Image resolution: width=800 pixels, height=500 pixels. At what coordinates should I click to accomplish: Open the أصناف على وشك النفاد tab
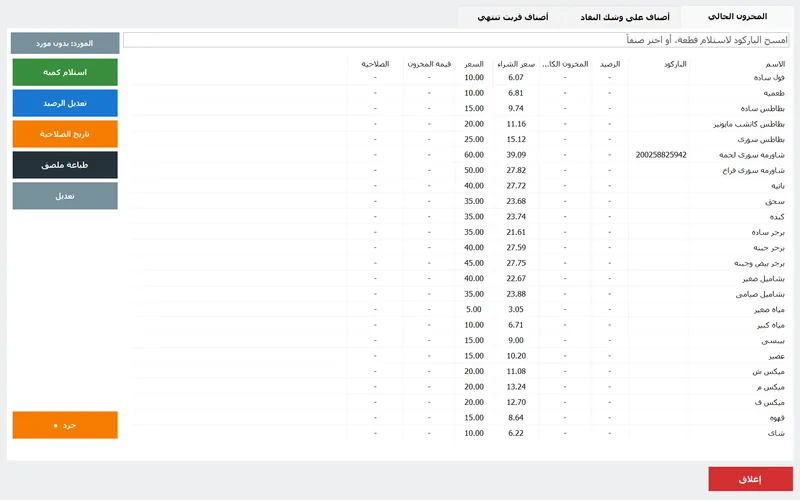pos(624,17)
